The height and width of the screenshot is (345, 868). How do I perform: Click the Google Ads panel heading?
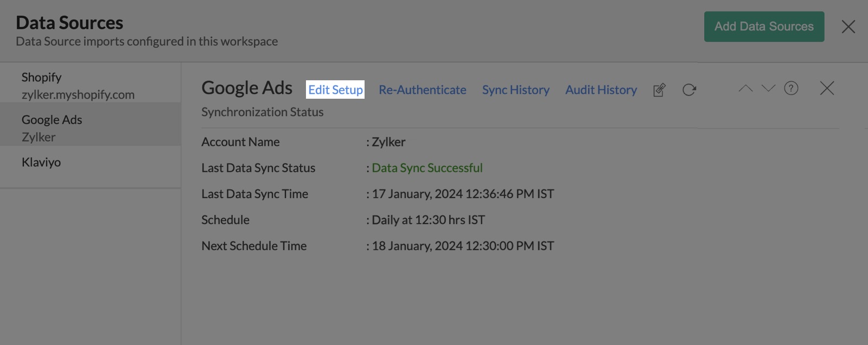coord(247,88)
